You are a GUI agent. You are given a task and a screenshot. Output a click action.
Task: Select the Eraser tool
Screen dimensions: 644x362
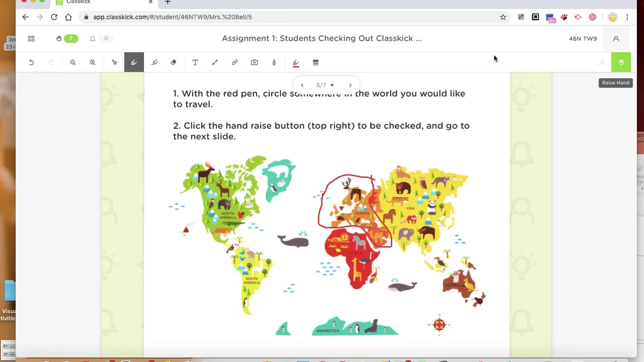[x=174, y=62]
